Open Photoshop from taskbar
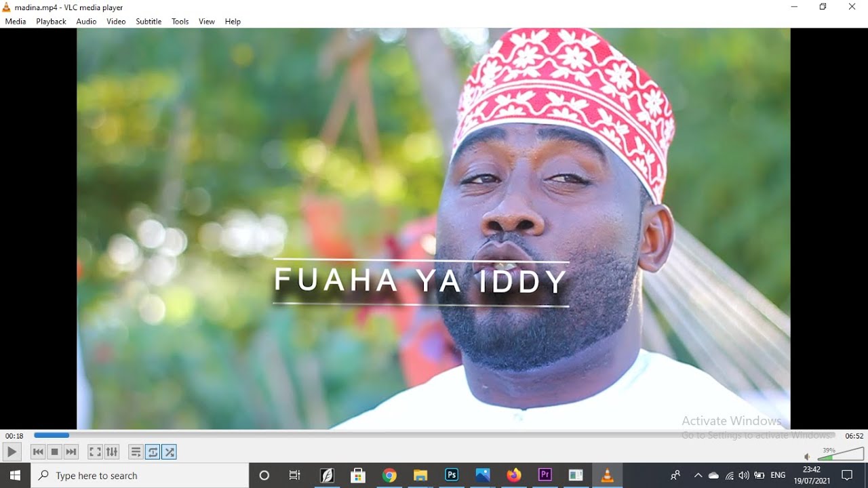This screenshot has height=488, width=868. pos(452,475)
